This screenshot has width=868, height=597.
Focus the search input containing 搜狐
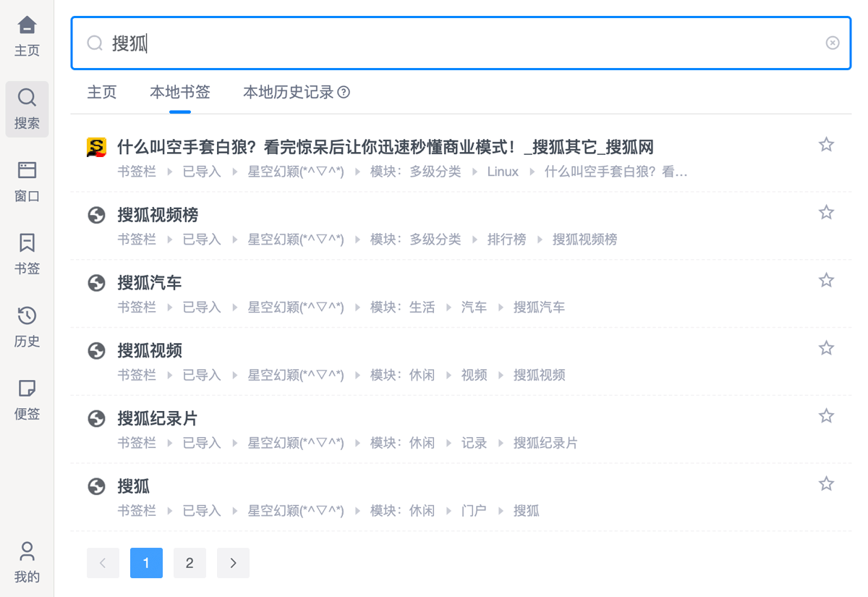[x=461, y=43]
